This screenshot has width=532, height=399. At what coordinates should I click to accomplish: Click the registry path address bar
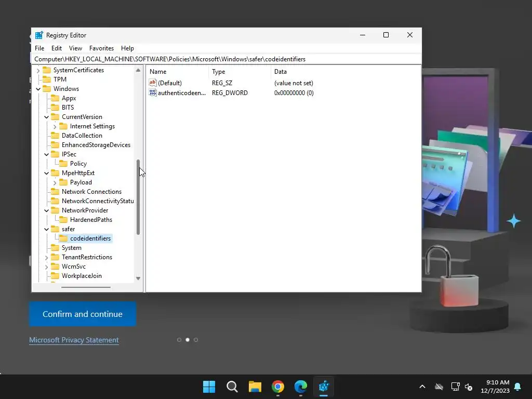(x=227, y=59)
